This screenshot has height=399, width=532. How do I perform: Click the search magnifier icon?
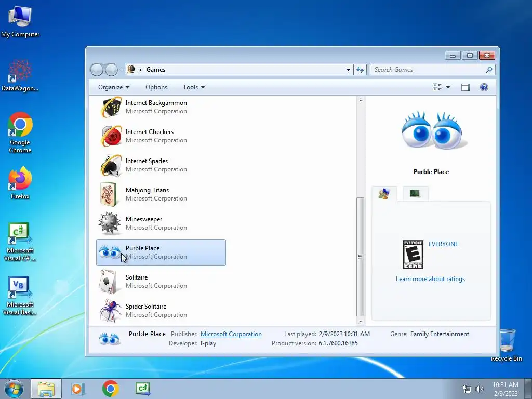point(488,70)
